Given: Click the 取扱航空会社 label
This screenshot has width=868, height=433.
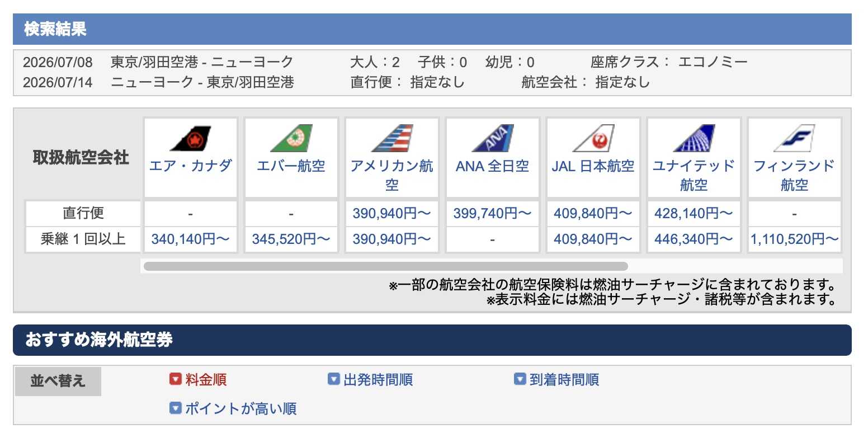Looking at the screenshot, I should click(81, 158).
